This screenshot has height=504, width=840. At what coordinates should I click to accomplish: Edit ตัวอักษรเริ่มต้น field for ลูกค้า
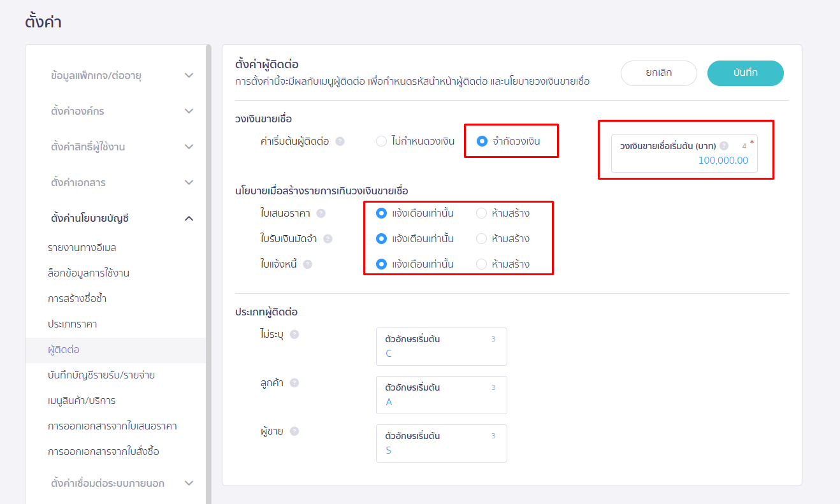(442, 395)
